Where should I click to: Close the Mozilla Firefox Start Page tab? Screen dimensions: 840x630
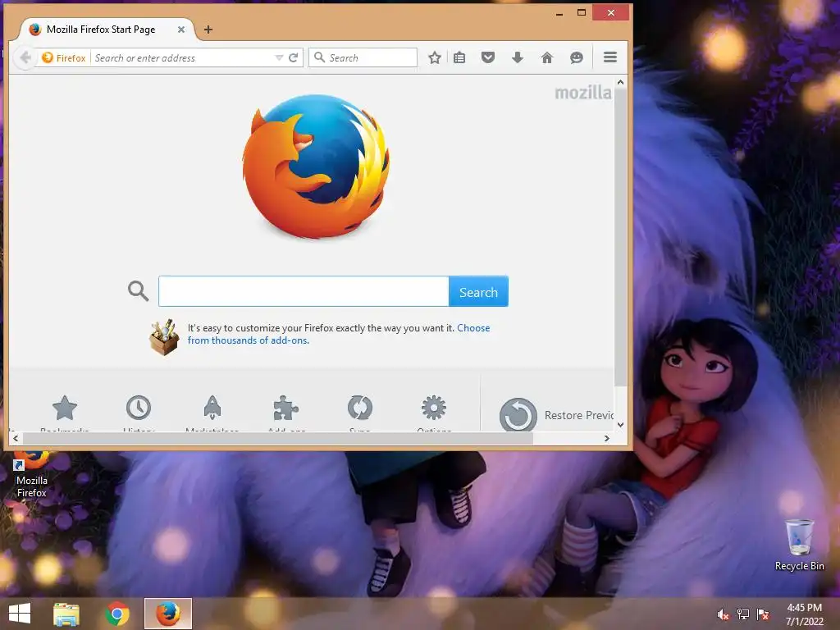click(x=181, y=30)
